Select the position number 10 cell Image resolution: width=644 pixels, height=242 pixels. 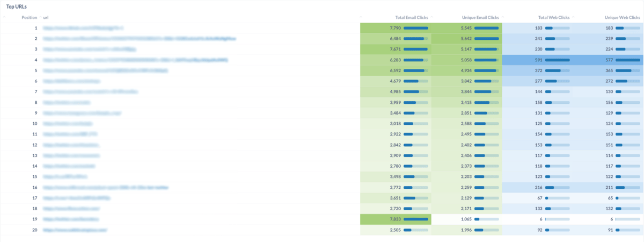35,124
